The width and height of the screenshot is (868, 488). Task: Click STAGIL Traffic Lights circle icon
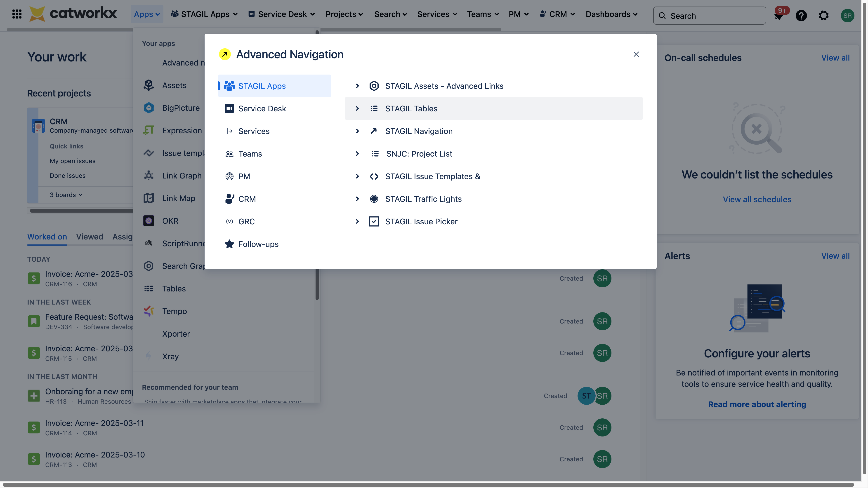[x=374, y=199]
